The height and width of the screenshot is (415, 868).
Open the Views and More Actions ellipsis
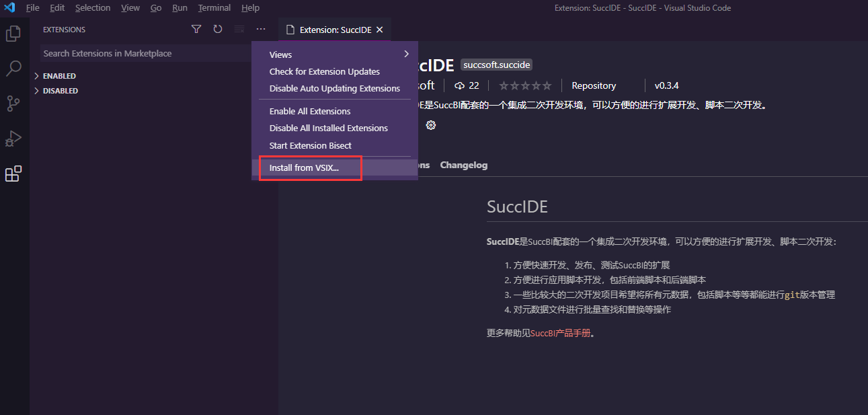click(261, 29)
